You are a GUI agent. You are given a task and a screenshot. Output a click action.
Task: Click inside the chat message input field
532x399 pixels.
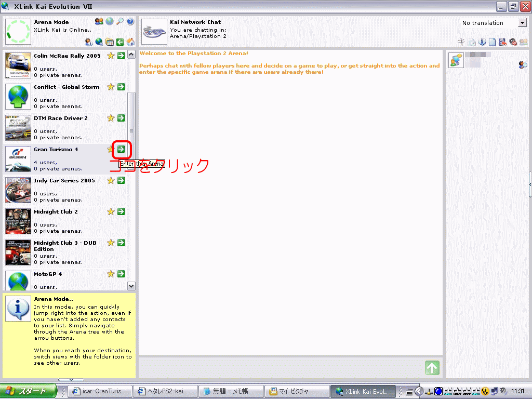click(x=280, y=368)
